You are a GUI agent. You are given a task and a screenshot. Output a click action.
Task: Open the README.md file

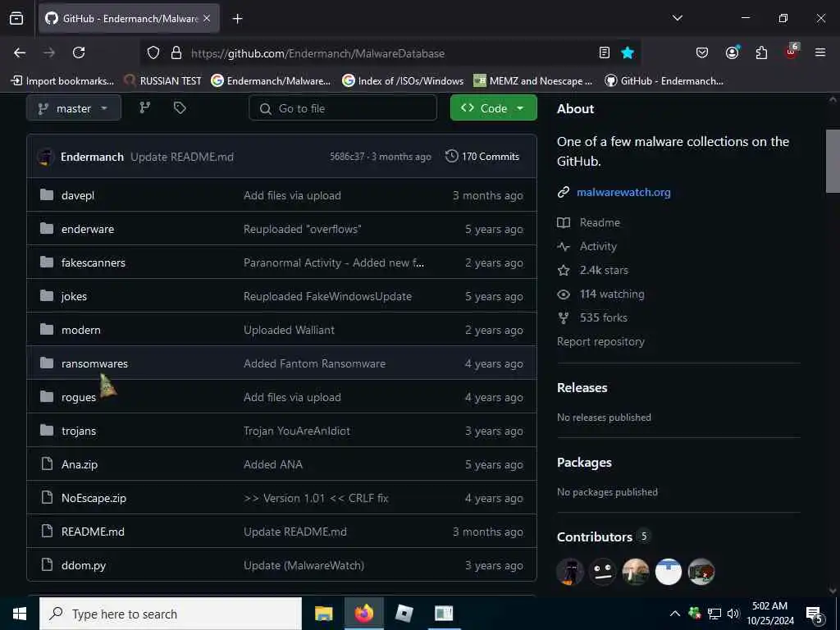[x=93, y=532]
